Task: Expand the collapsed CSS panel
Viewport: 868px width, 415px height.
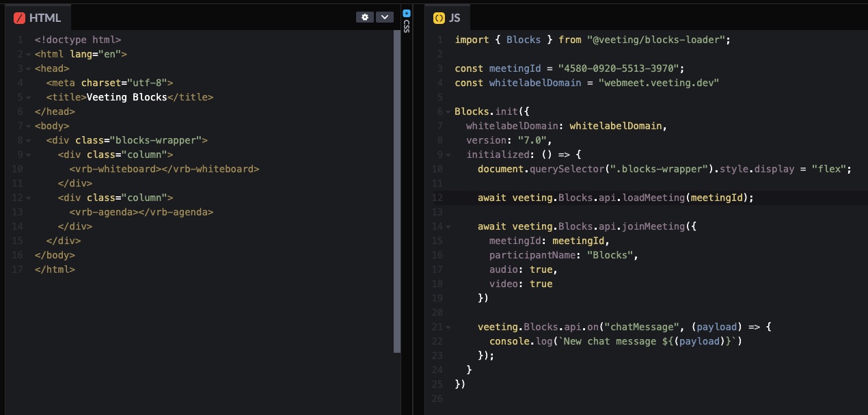Action: pos(407,27)
